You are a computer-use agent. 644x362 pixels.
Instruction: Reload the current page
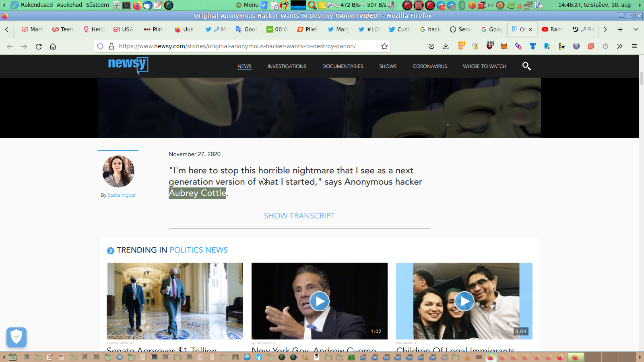[39, 46]
